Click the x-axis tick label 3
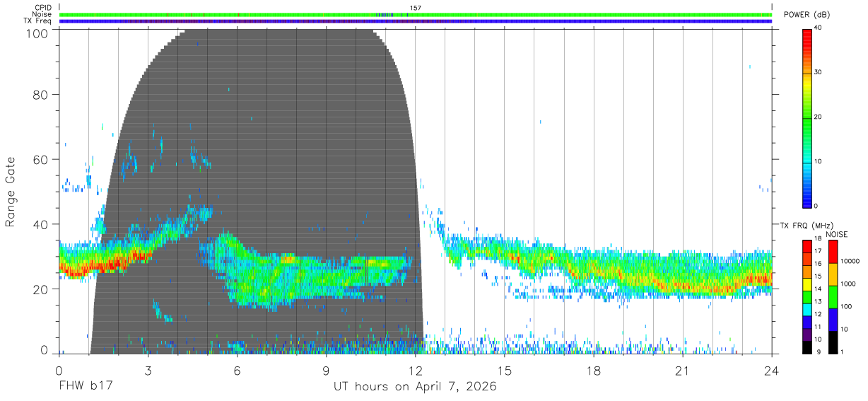This screenshot has height=401, width=868. [x=148, y=371]
